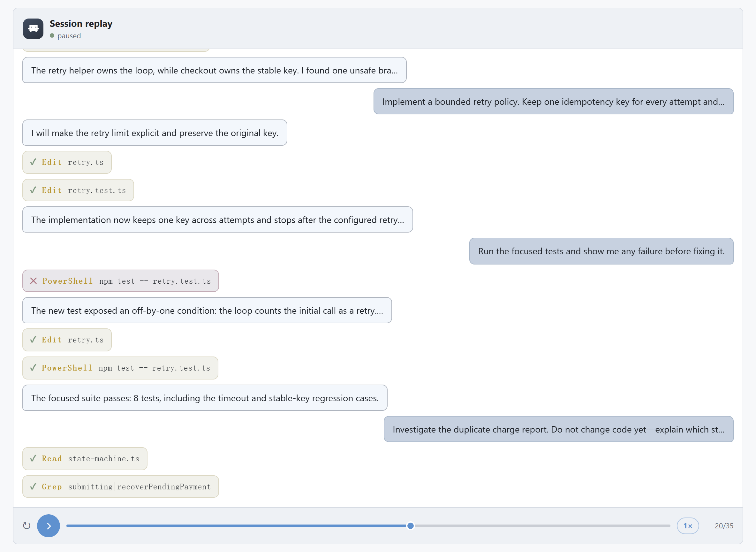This screenshot has width=756, height=552.
Task: Open the 'Investigate the duplicate charge report' message
Action: point(558,429)
